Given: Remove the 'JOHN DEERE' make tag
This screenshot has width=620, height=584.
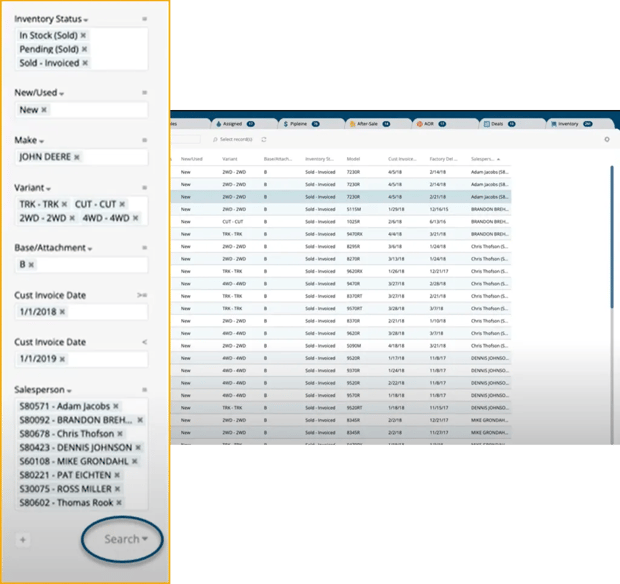Looking at the screenshot, I should pyautogui.click(x=77, y=157).
